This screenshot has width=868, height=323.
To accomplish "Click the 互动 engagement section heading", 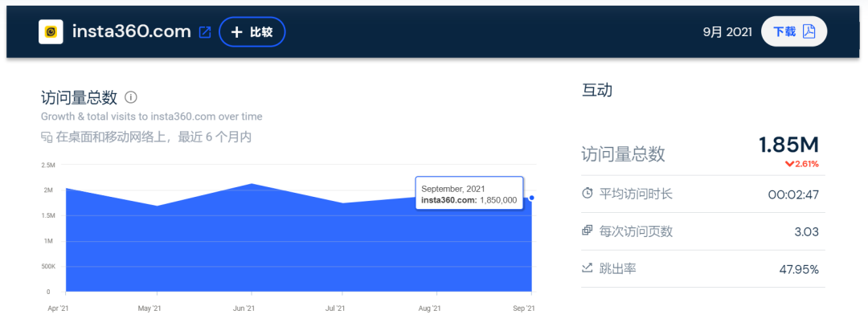I will pos(596,91).
